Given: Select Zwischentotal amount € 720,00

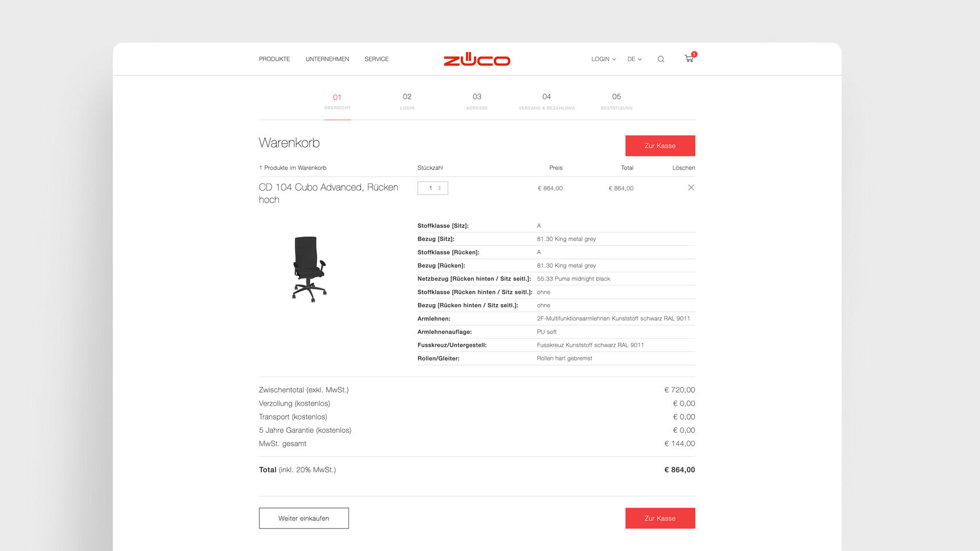Looking at the screenshot, I should (x=680, y=390).
